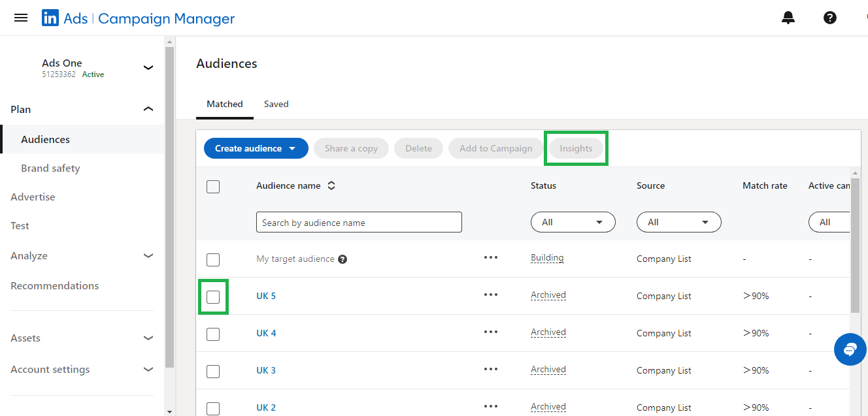Open more options for UK 3
Image resolution: width=868 pixels, height=416 pixels.
point(491,370)
